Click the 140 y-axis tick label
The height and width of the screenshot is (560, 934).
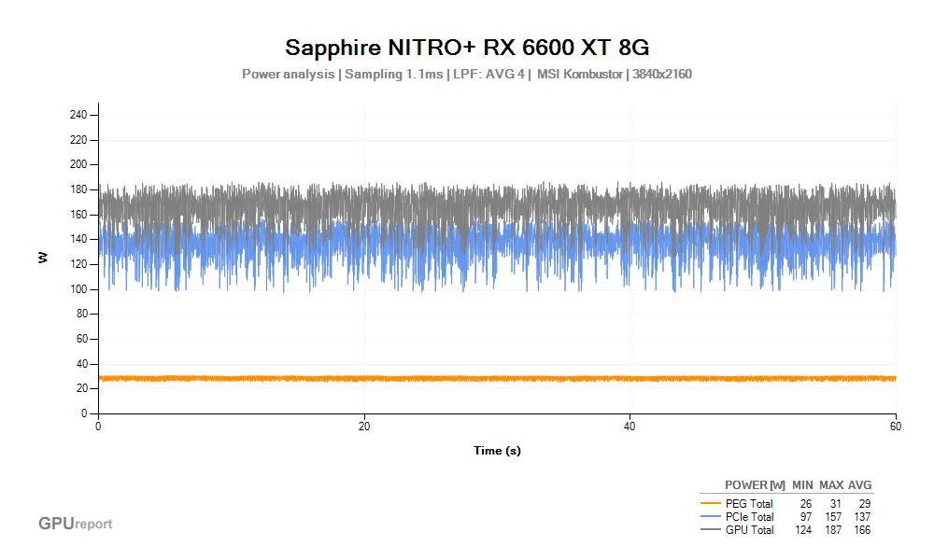coord(78,239)
